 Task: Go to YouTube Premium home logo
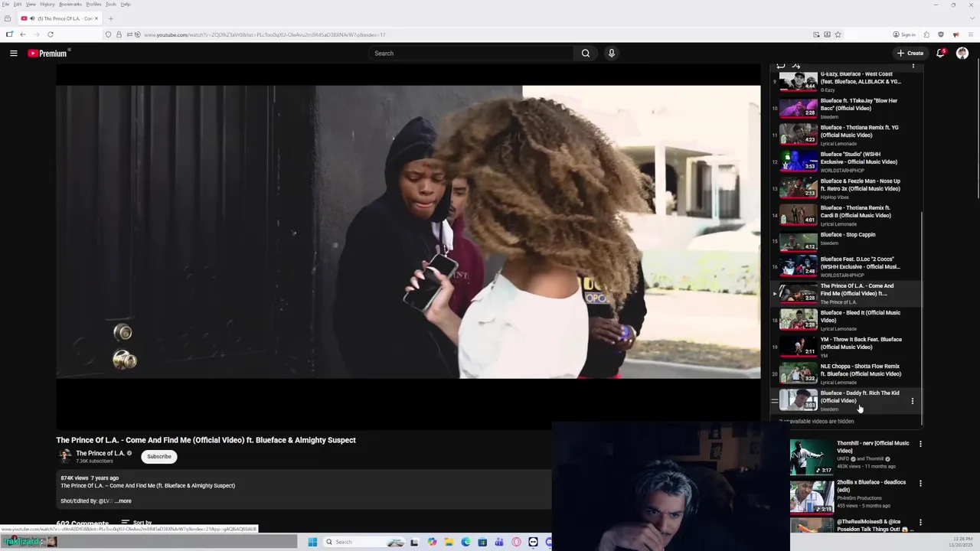tap(49, 53)
